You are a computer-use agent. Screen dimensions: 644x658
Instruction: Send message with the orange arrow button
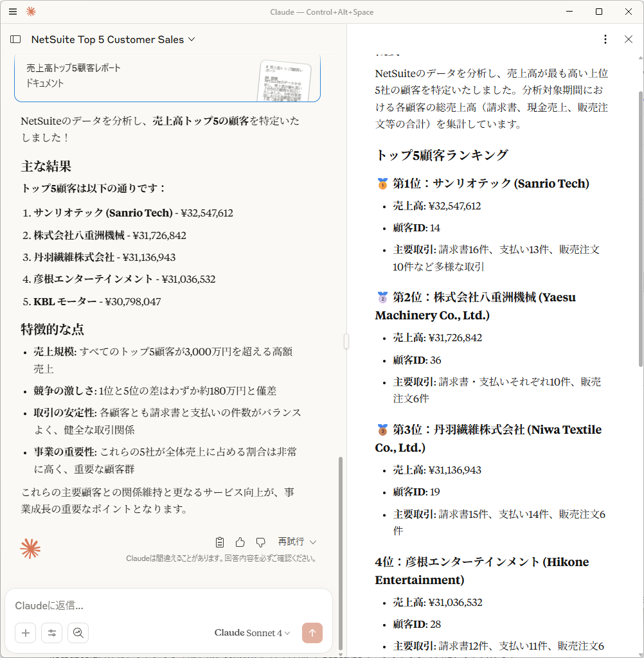pyautogui.click(x=312, y=633)
